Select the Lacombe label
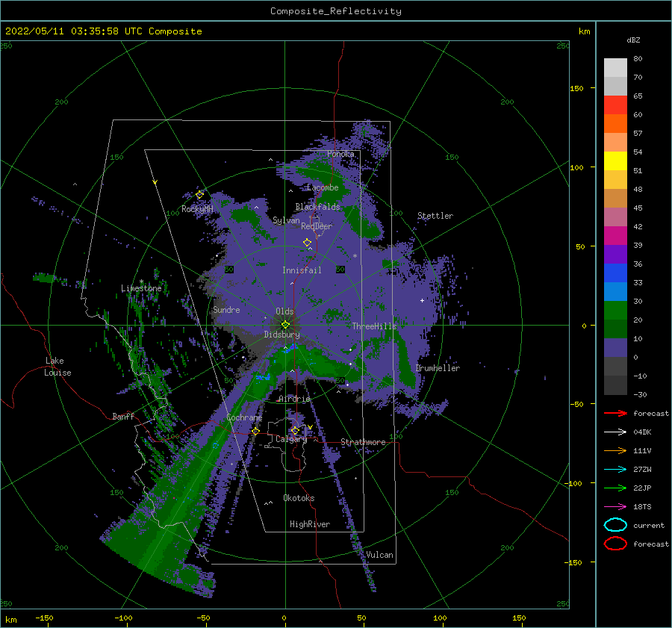This screenshot has width=672, height=628. tap(323, 187)
